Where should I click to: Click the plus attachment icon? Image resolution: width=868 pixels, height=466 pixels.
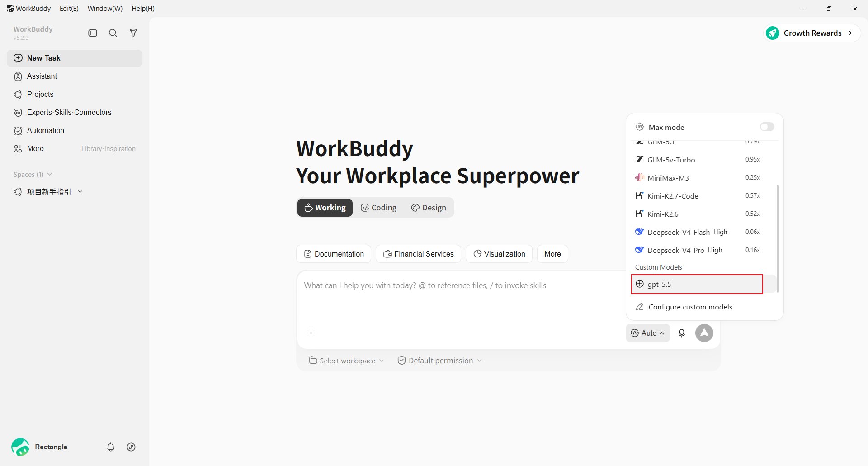tap(311, 333)
